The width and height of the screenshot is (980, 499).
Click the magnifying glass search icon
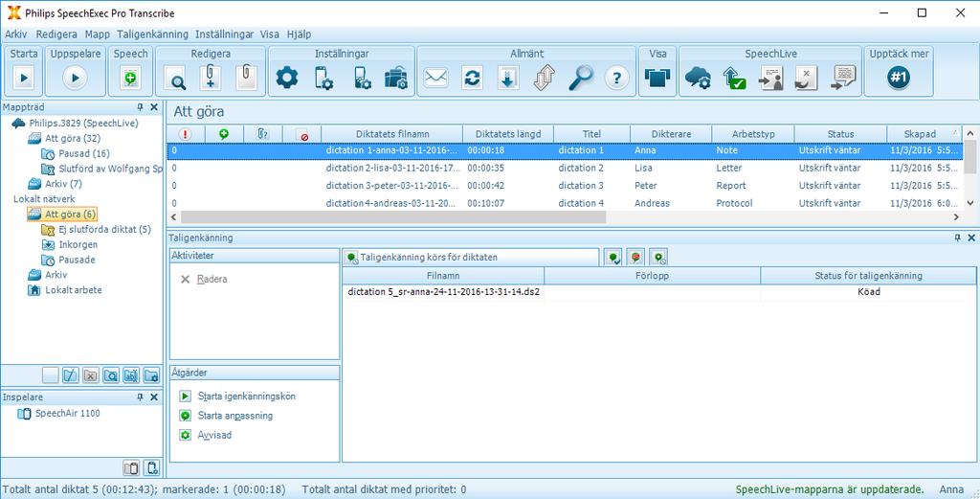581,79
